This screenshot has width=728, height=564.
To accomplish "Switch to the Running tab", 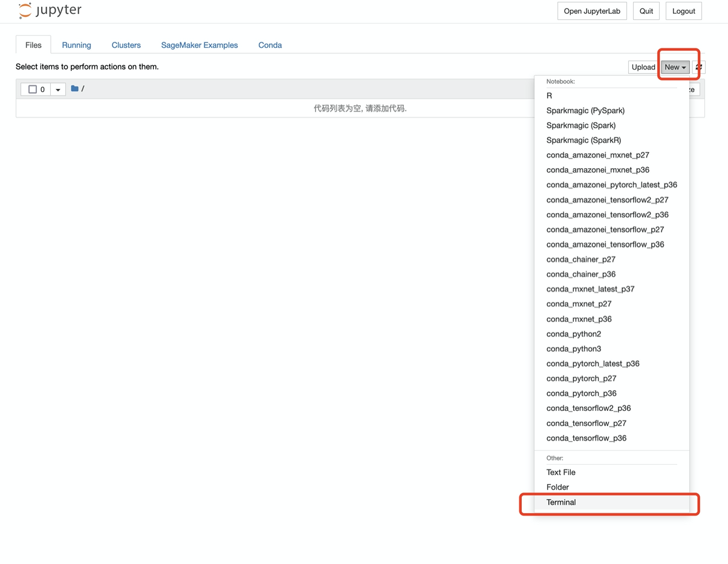I will 76,45.
